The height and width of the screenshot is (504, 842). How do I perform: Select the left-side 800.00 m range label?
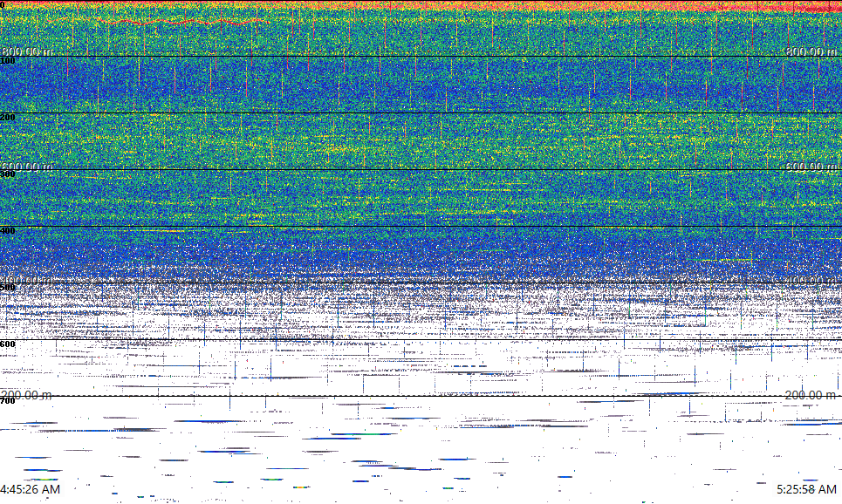[x=26, y=51]
